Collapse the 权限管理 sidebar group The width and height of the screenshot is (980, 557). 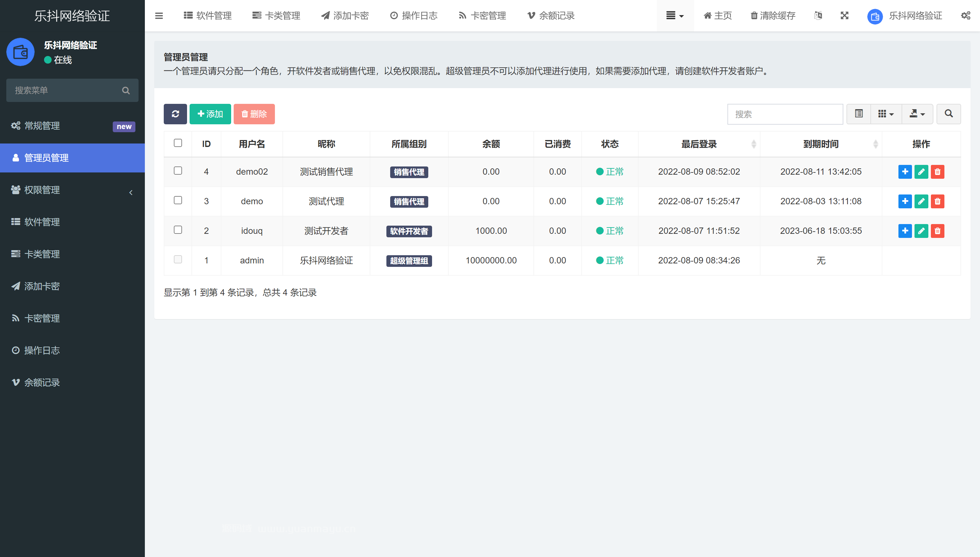click(131, 192)
